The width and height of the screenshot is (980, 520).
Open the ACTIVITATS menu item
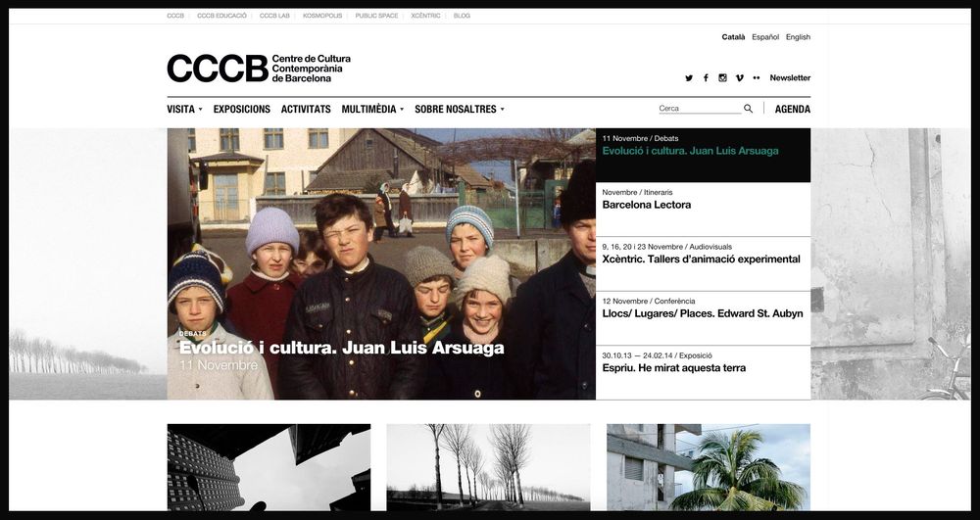306,109
